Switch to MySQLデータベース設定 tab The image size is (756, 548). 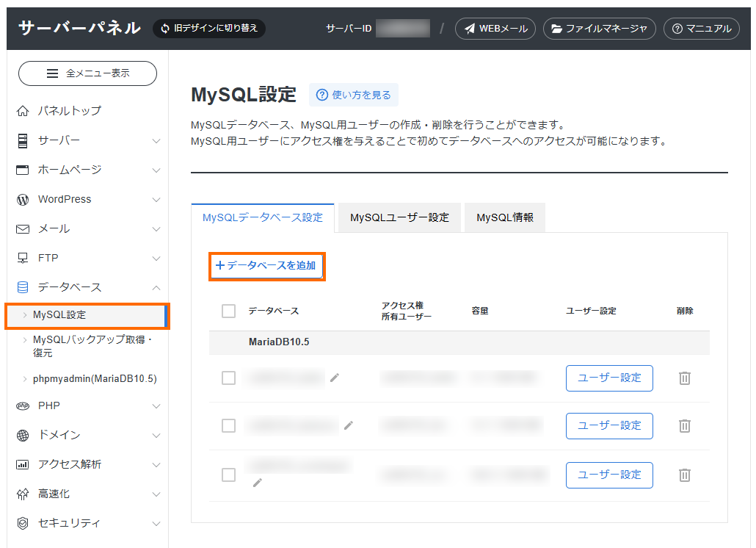click(x=263, y=218)
